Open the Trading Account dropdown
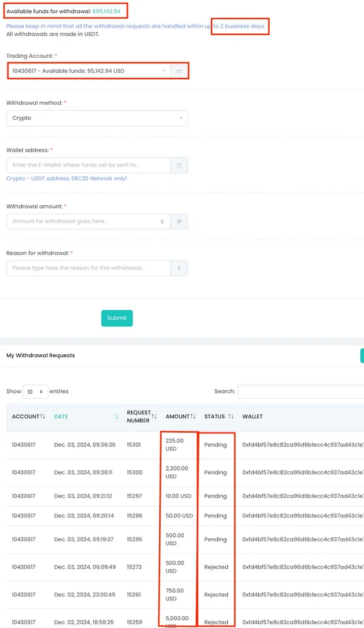364x628 pixels. [x=89, y=71]
